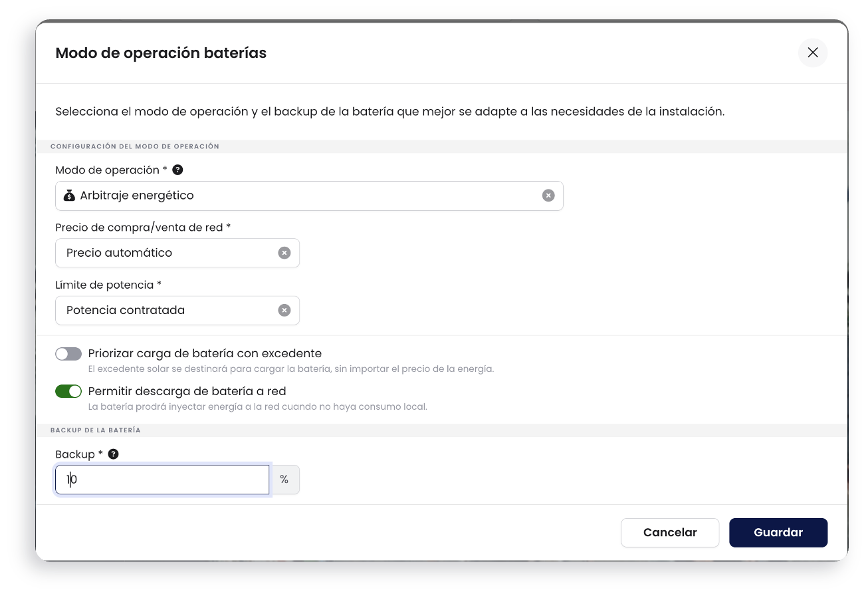Open the Modo de operación dropdown

click(x=309, y=196)
